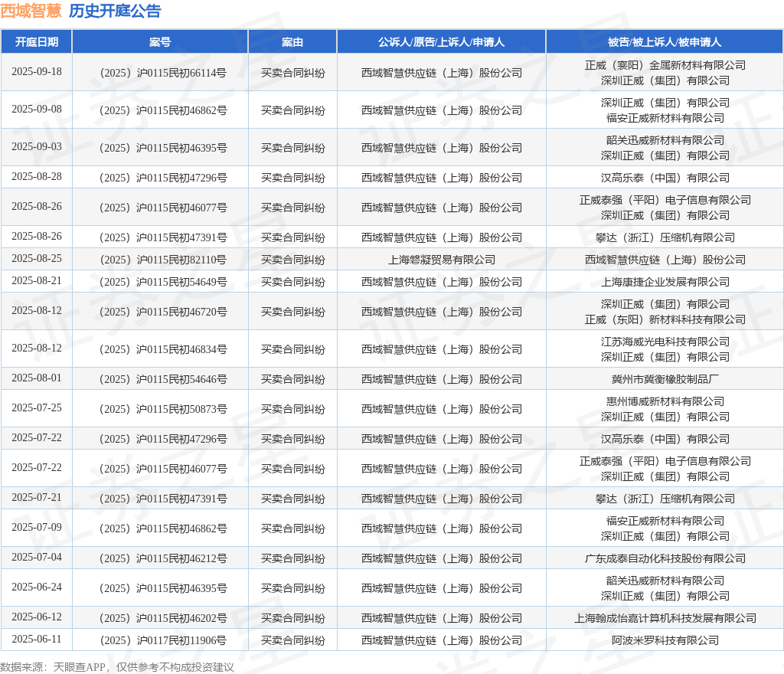784x674 pixels.
Task: Click 韶关迅威新材料有限公司 in 2025-09-03 row
Action: coord(665,140)
